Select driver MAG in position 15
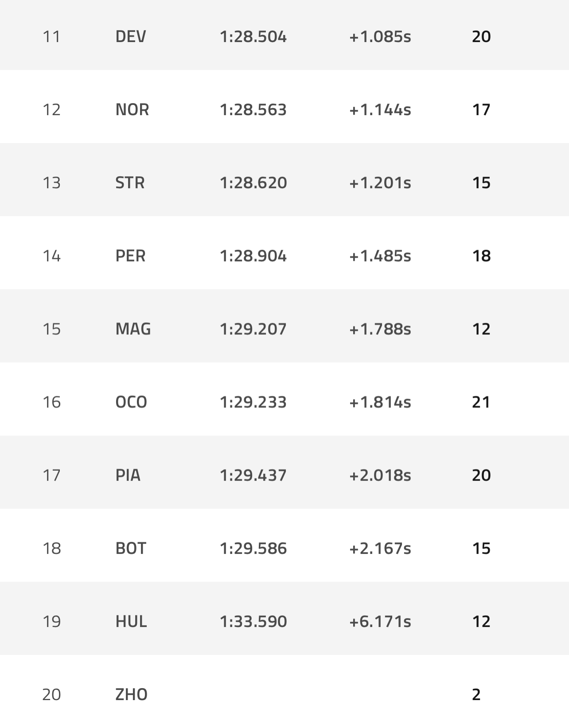569x728 pixels. click(x=133, y=329)
